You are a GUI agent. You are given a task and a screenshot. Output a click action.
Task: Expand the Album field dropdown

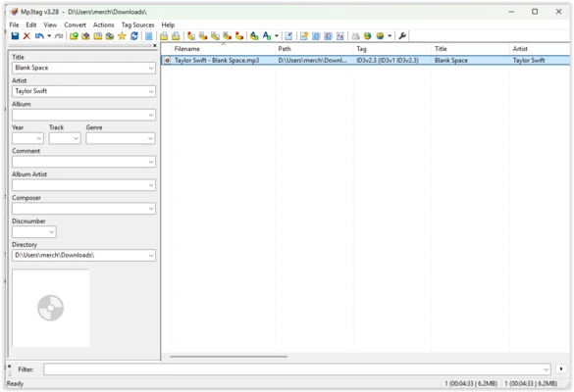pos(151,115)
